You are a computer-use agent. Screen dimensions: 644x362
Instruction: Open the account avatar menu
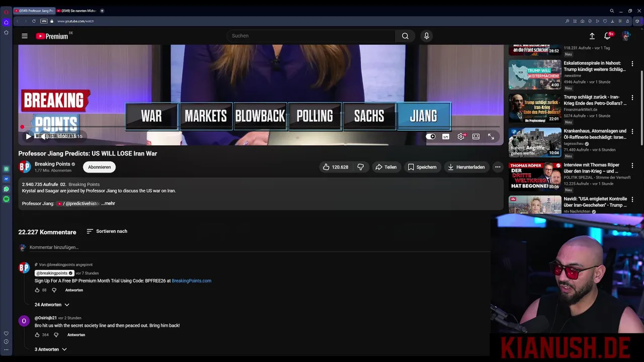click(626, 36)
